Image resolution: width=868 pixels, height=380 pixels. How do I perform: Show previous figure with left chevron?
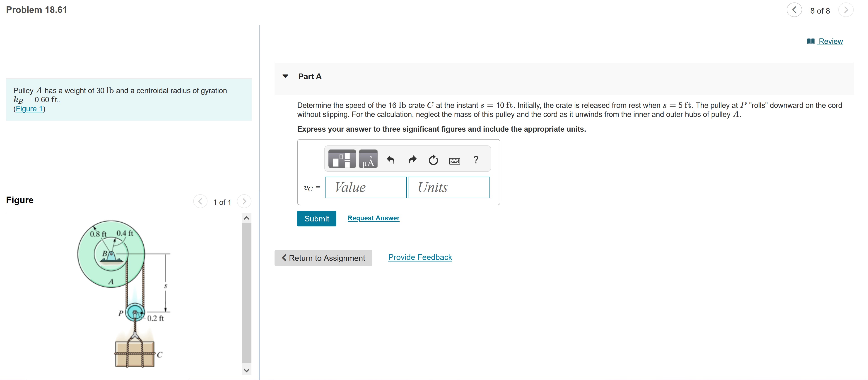pos(200,201)
